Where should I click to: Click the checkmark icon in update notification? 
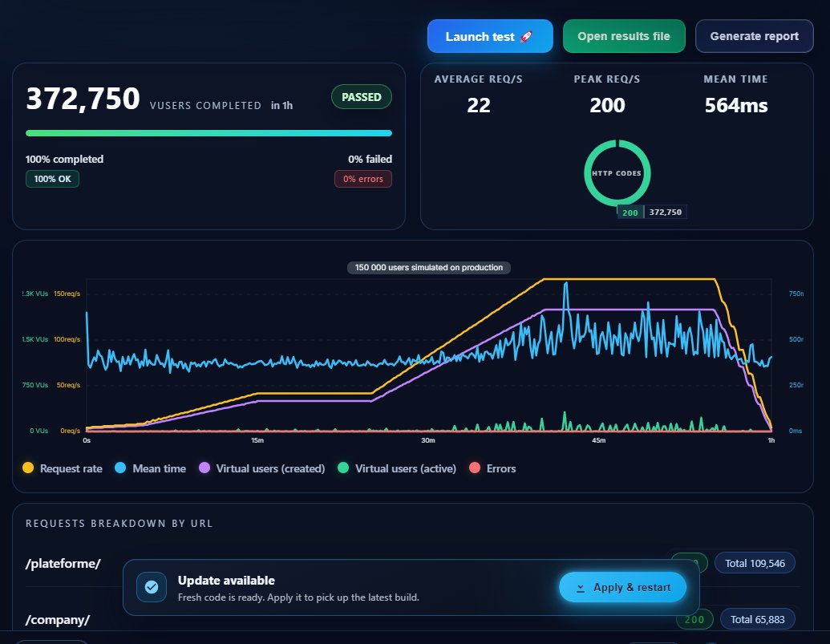click(x=152, y=587)
